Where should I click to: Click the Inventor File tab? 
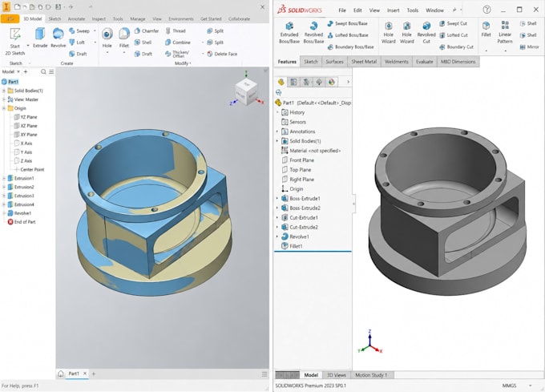tap(10, 18)
